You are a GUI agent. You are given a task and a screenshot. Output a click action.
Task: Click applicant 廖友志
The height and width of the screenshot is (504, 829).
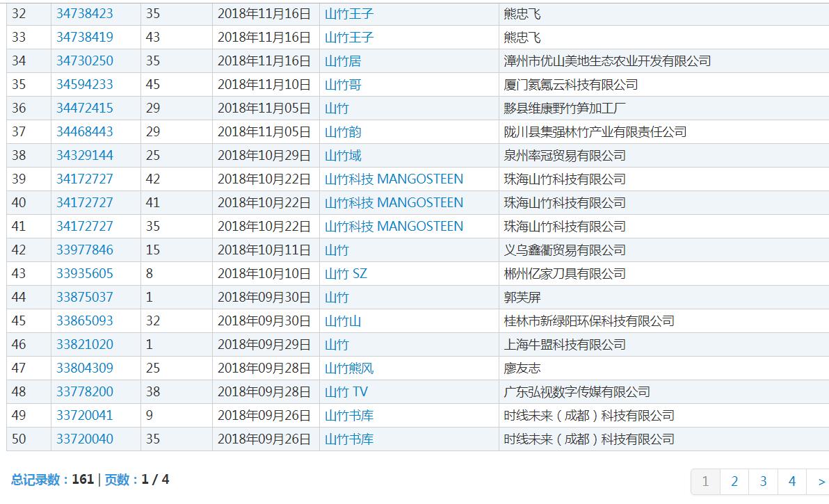point(522,368)
